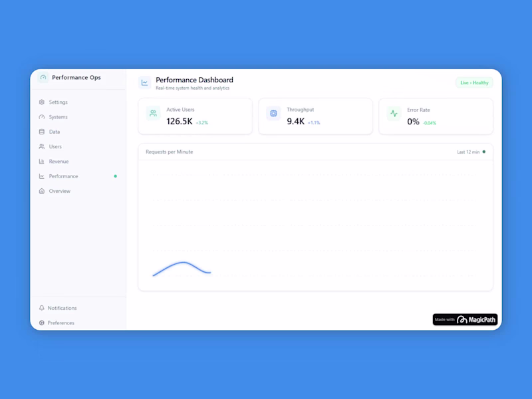Open the Preferences settings icon
Viewport: 532px width, 399px height.
pyautogui.click(x=42, y=323)
